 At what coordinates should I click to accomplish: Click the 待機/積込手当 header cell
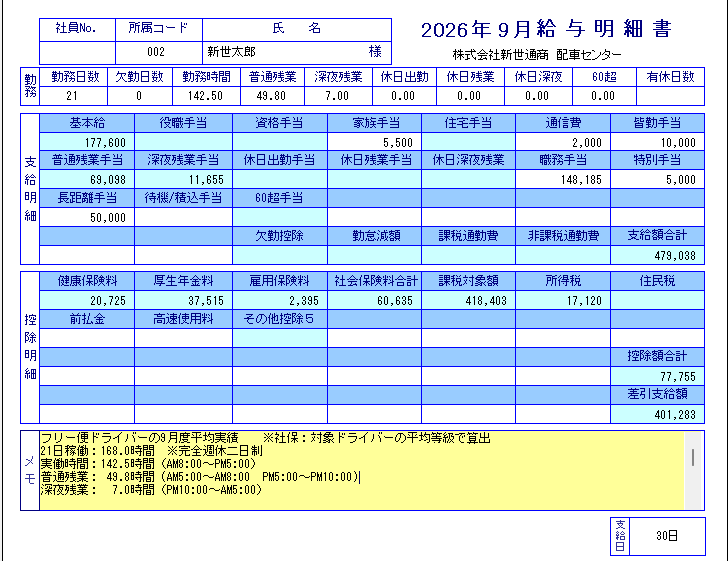(x=183, y=198)
